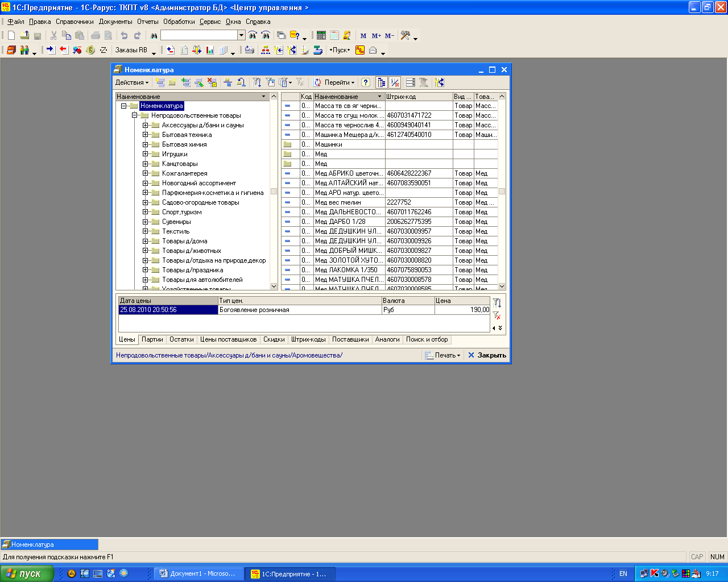The image size is (728, 582).
Task: Open the Печать dropdown button
Action: pyautogui.click(x=442, y=355)
